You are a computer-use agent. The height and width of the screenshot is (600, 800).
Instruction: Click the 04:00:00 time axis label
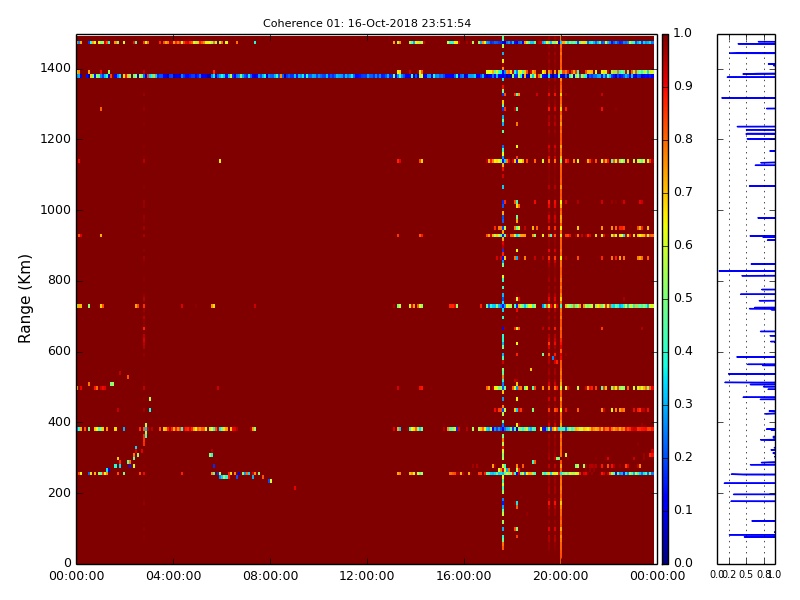pyautogui.click(x=173, y=576)
